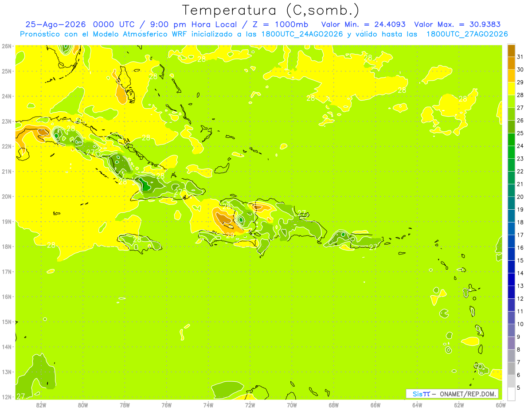This screenshot has width=532, height=411.
Task: Click the legend swatch between 13 and 14
Action: click(x=511, y=279)
